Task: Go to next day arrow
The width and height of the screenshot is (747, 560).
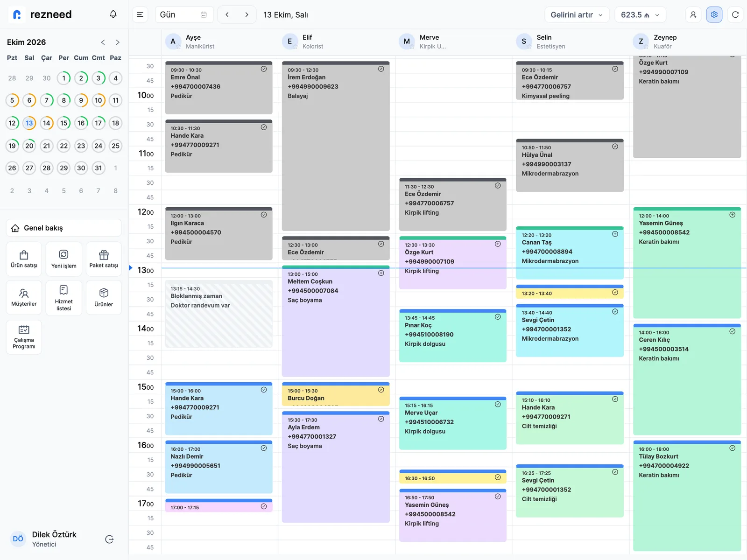Action: pos(247,15)
